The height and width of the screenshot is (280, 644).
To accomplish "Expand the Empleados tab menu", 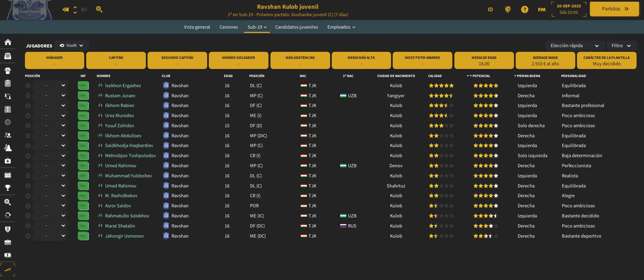I will point(341,27).
